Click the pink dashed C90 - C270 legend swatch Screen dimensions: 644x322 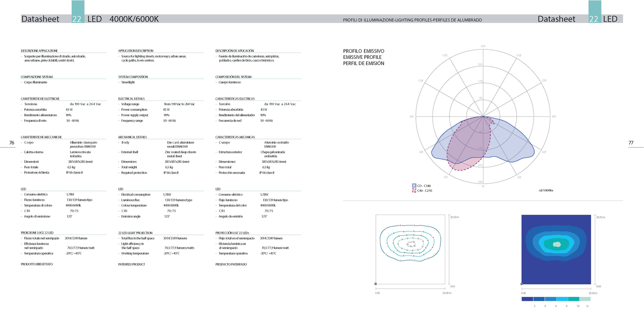[414, 191]
